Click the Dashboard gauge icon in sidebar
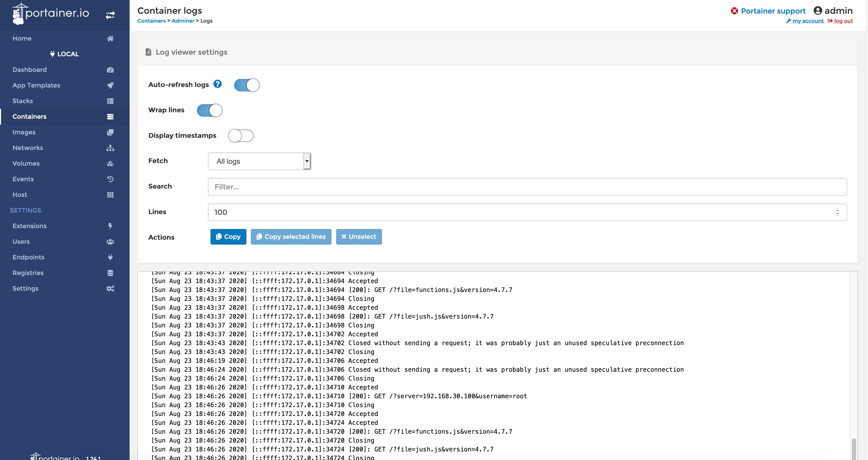The image size is (868, 460). pos(111,70)
